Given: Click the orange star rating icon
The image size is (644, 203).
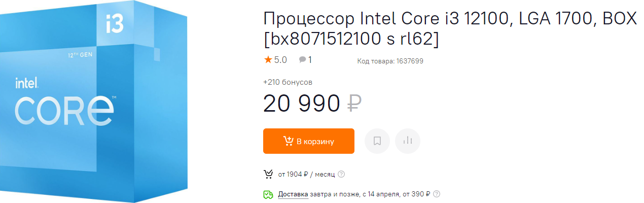Looking at the screenshot, I should pos(268,60).
